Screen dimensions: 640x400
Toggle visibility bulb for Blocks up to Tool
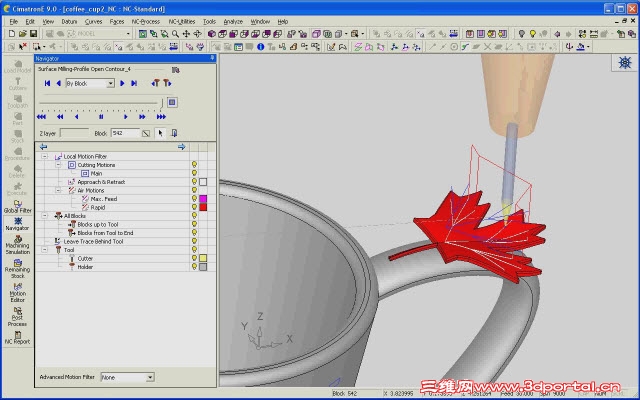194,224
